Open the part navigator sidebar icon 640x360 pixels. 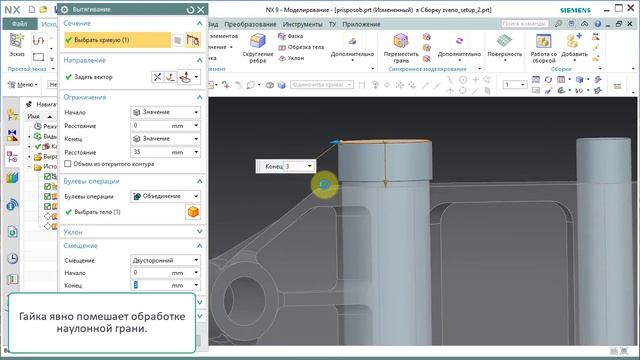pos(12,156)
